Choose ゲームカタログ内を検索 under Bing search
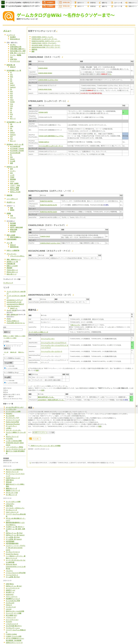The height and width of the screenshot is (644, 138). click(x=5, y=383)
